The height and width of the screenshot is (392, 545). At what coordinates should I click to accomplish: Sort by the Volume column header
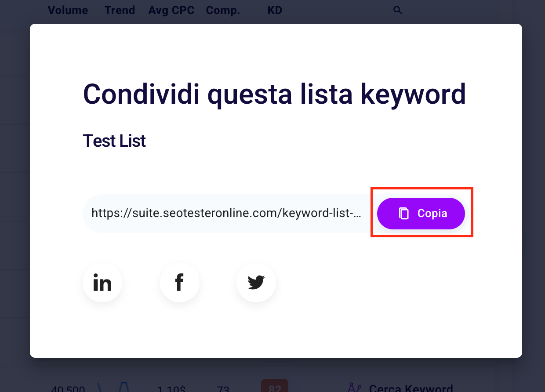[68, 10]
